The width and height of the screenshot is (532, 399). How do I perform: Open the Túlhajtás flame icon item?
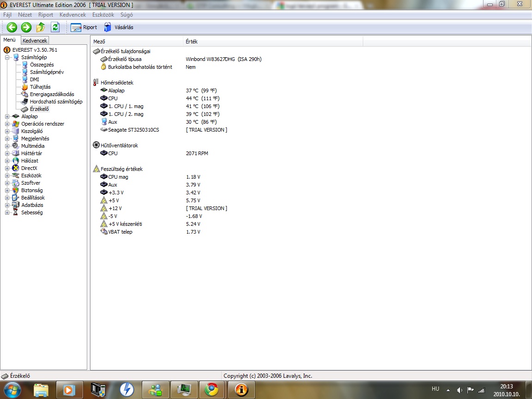[x=24, y=87]
